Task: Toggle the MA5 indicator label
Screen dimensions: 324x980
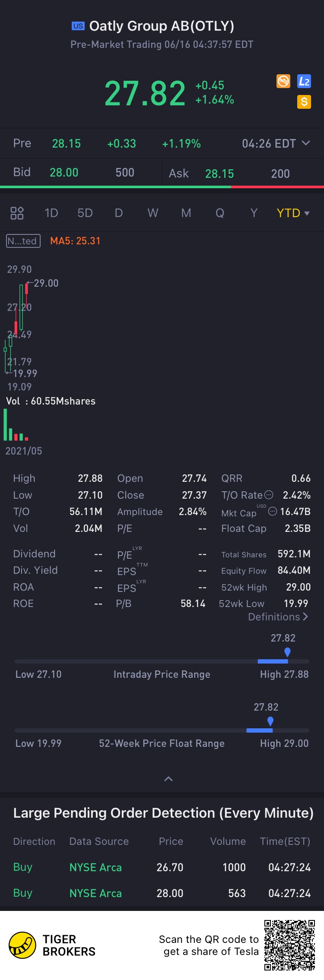Action: [75, 241]
